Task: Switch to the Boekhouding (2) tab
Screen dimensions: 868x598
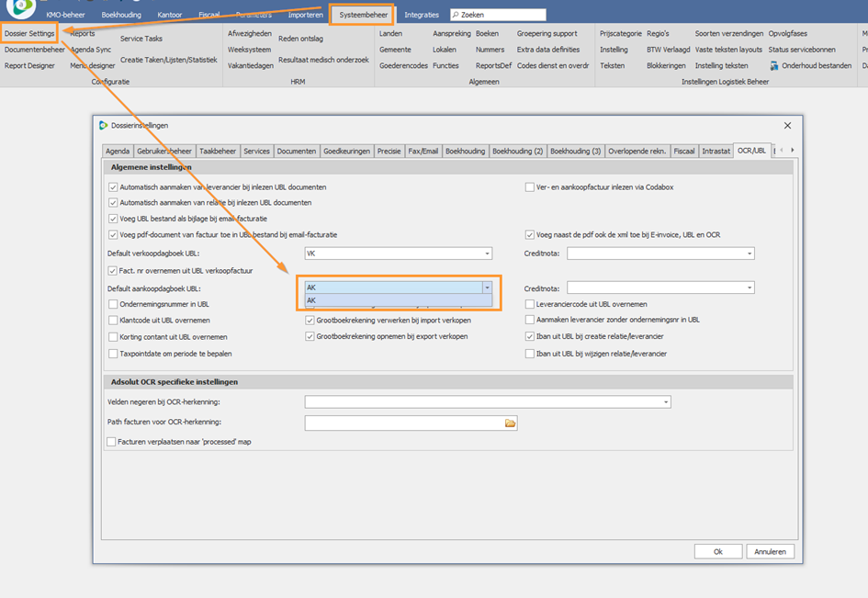Action: point(517,151)
